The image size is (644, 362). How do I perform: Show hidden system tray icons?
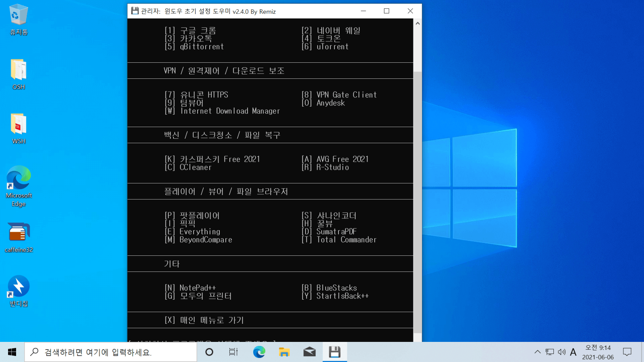(537, 352)
